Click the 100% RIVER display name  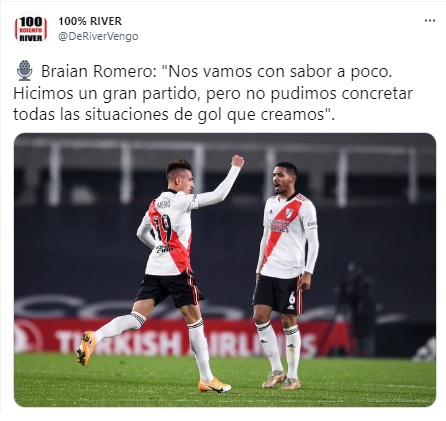(x=90, y=21)
